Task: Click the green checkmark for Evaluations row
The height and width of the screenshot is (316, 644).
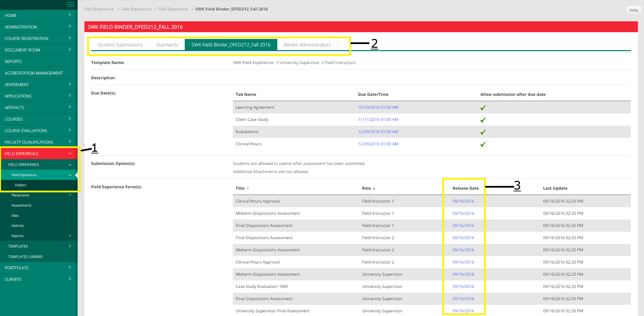Action: click(483, 132)
